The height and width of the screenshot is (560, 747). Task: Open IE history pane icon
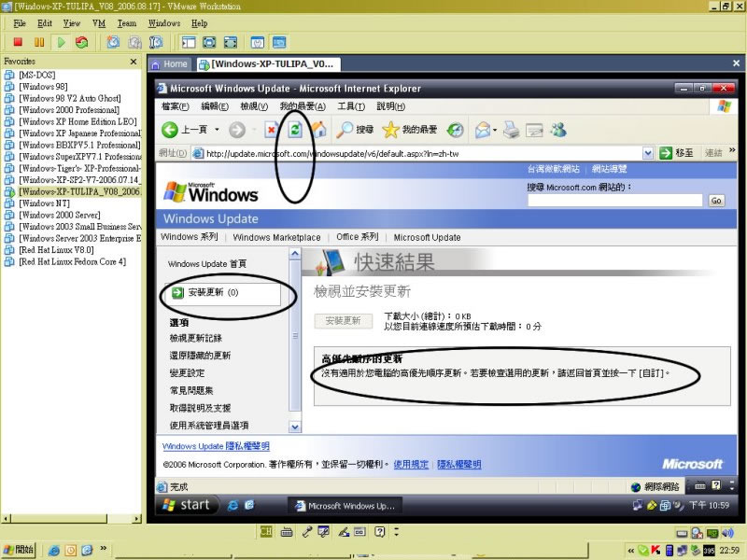tap(456, 130)
